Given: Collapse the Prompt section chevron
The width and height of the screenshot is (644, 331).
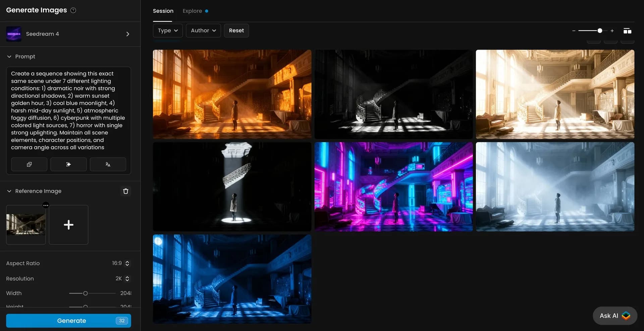Looking at the screenshot, I should [9, 56].
